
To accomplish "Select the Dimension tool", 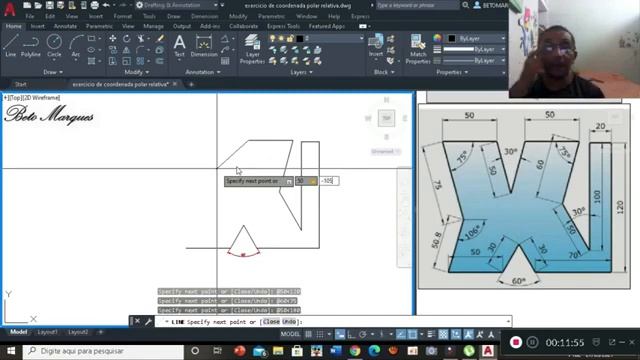I will pyautogui.click(x=204, y=46).
